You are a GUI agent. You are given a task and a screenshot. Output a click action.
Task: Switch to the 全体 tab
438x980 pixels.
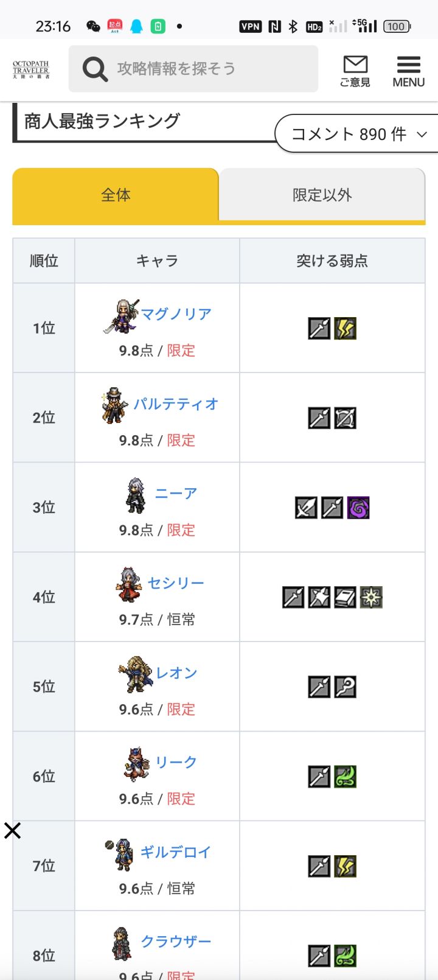click(x=116, y=195)
